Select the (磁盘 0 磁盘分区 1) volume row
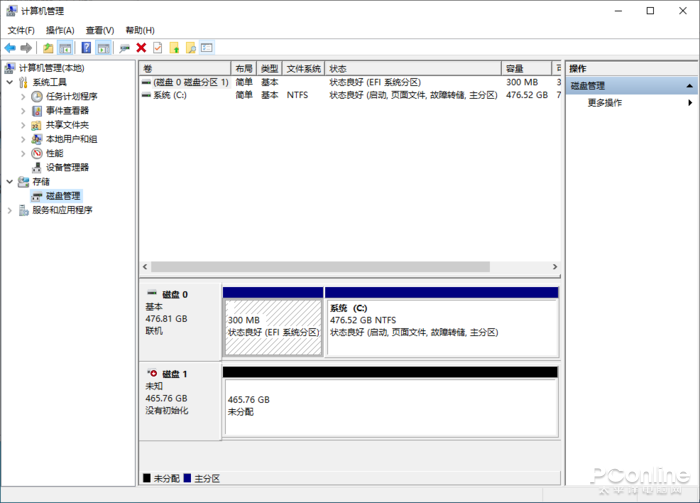Image resolution: width=700 pixels, height=503 pixels. tap(350, 82)
